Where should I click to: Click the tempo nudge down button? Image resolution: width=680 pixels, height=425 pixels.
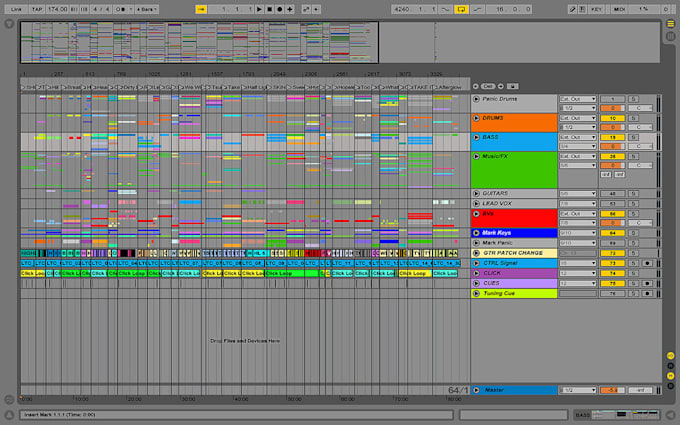pyautogui.click(x=74, y=9)
